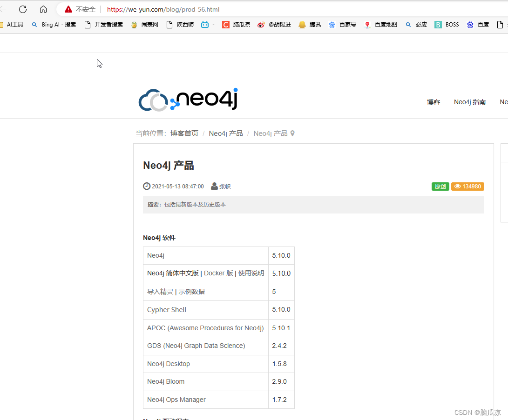Select the Ops Manager version 1.7.2
Viewport: 508px width, 420px height.
281,400
